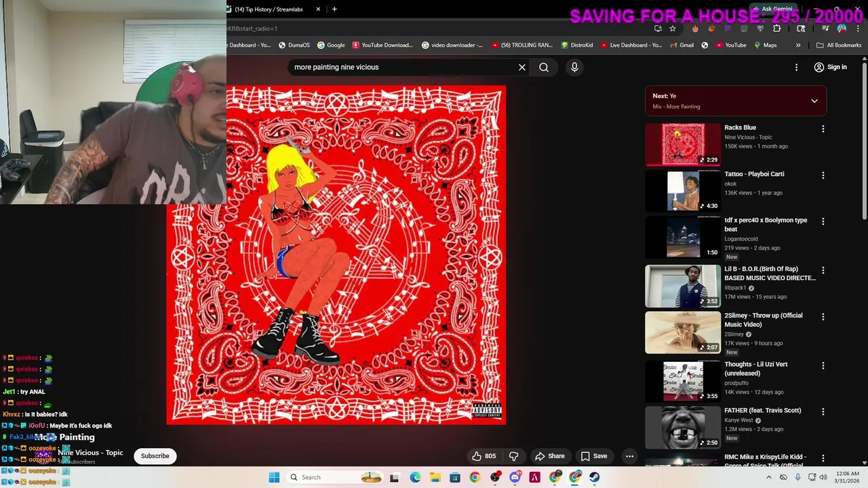The height and width of the screenshot is (488, 868).
Task: Share the More Painting video
Action: click(x=549, y=456)
